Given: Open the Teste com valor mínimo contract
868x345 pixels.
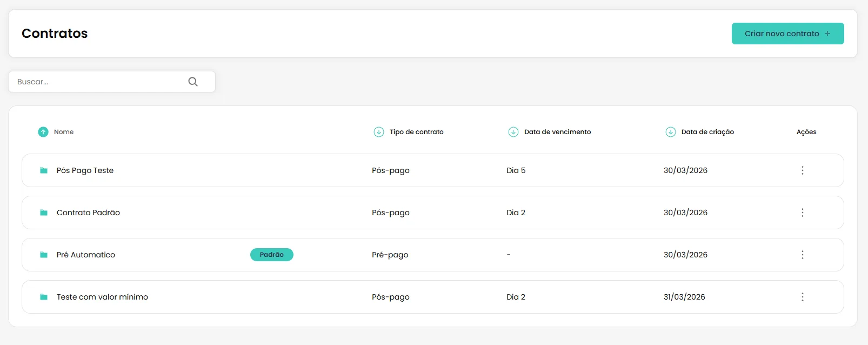Looking at the screenshot, I should point(433,297).
